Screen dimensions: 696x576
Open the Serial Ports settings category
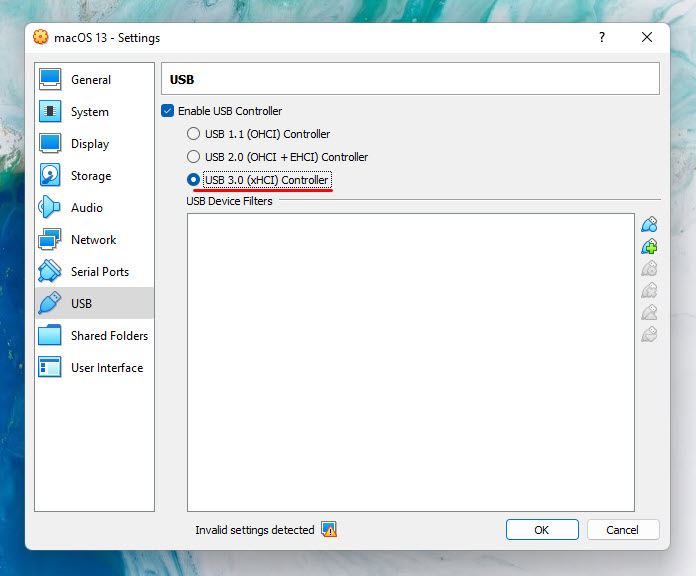click(x=94, y=272)
